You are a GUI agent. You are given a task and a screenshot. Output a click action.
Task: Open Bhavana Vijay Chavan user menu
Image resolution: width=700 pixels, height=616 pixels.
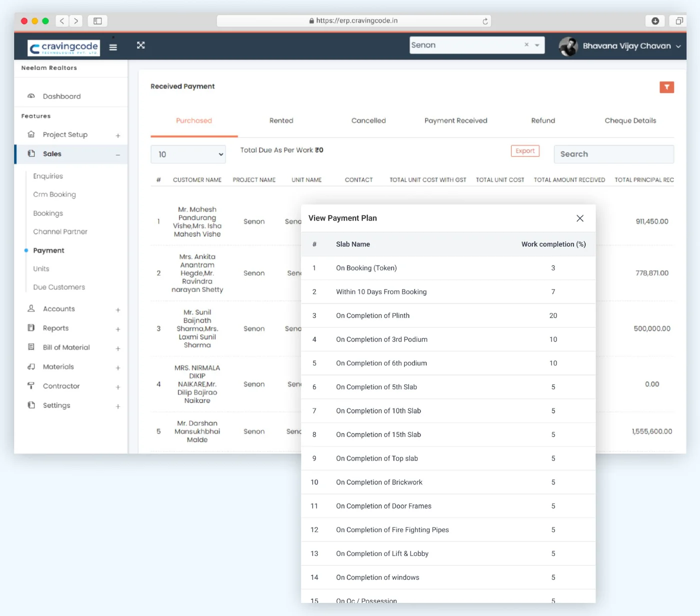(x=620, y=46)
